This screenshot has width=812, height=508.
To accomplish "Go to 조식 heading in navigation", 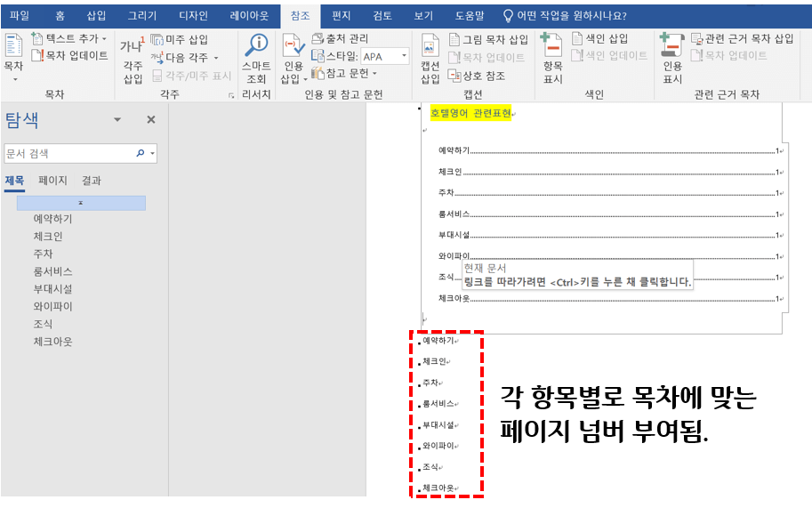I will (x=43, y=324).
